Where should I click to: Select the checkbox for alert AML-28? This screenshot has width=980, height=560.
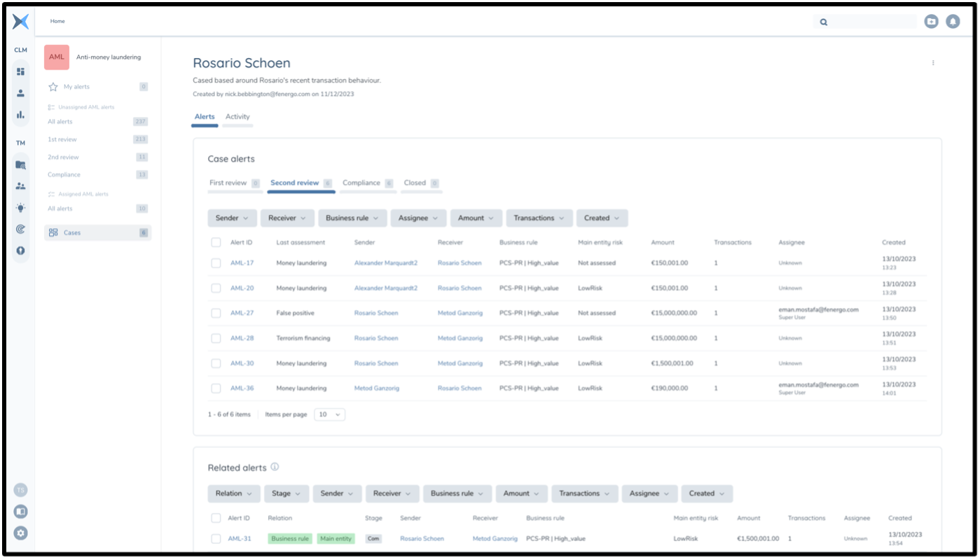click(x=216, y=338)
